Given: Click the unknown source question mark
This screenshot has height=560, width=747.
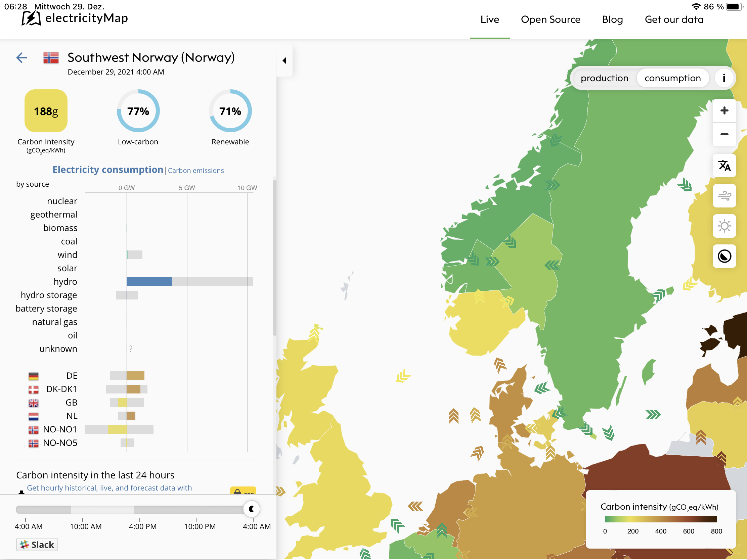Looking at the screenshot, I should (x=131, y=349).
